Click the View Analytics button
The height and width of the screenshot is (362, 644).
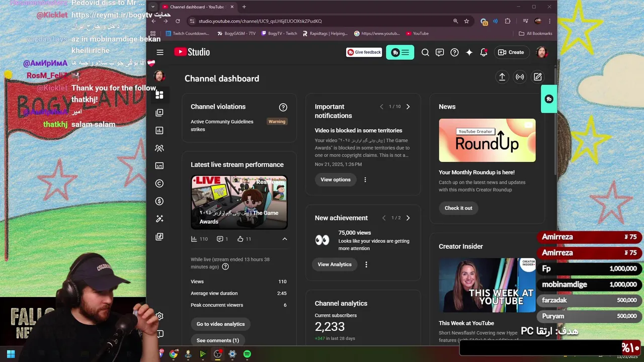pyautogui.click(x=335, y=264)
